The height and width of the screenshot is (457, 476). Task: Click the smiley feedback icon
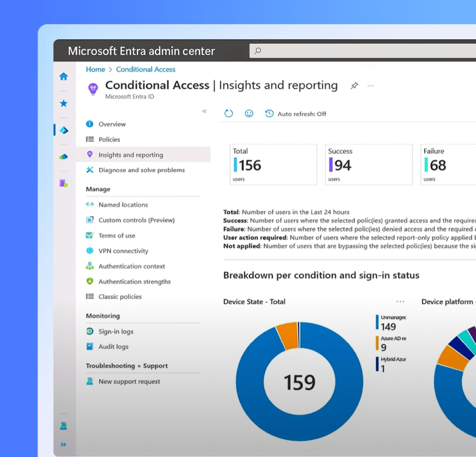tap(249, 113)
